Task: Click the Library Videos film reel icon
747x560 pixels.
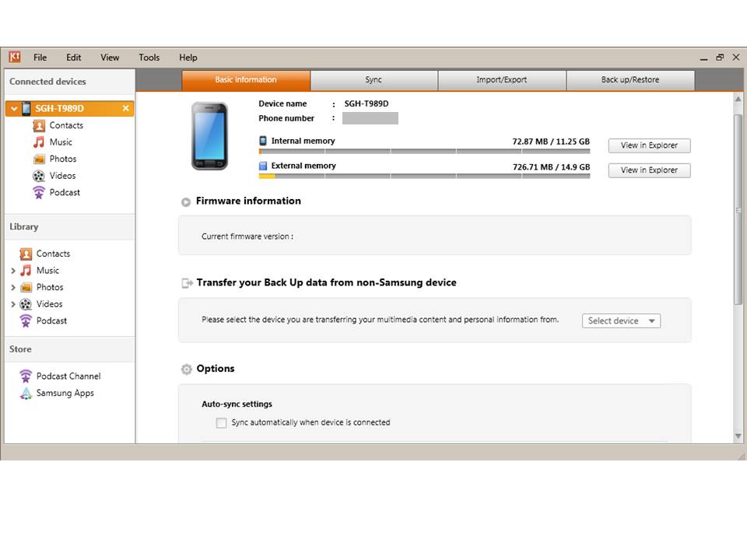Action: click(26, 304)
